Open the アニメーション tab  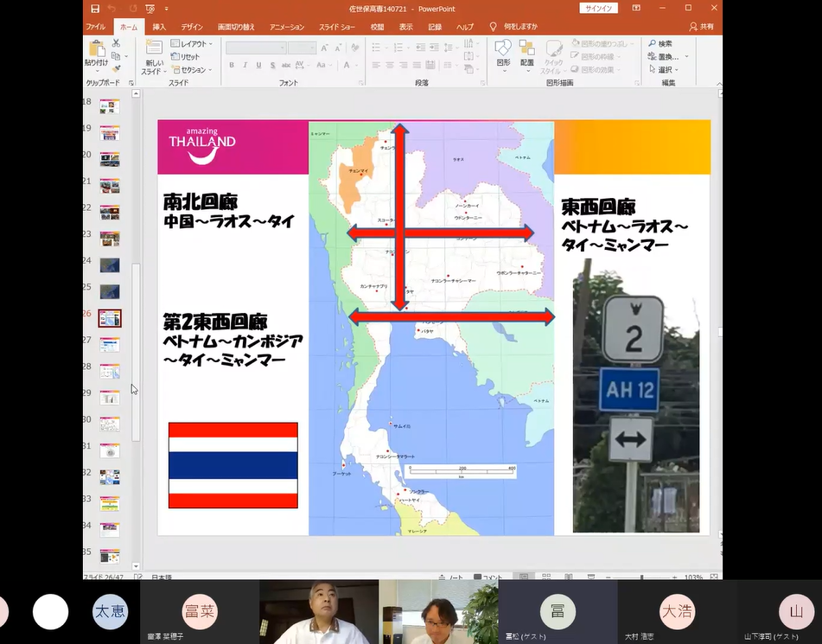click(x=287, y=27)
